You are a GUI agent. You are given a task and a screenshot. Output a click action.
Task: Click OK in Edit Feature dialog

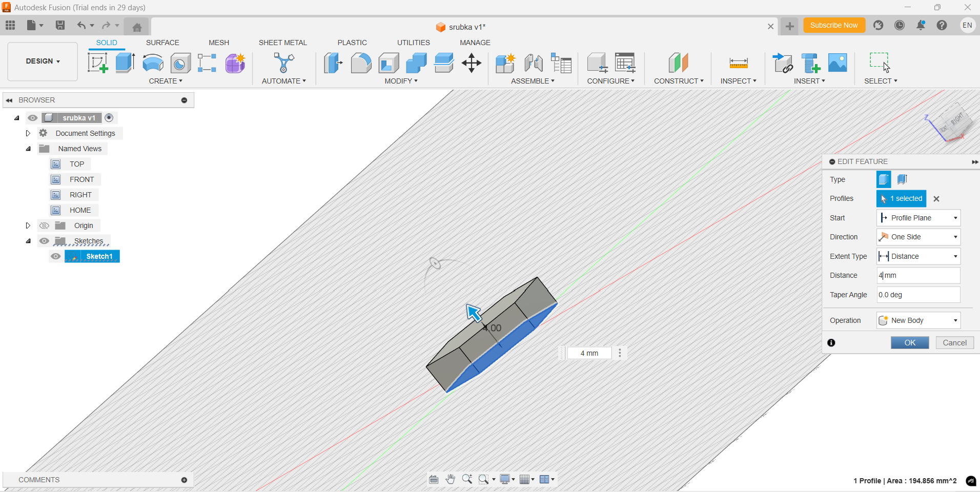[910, 343]
